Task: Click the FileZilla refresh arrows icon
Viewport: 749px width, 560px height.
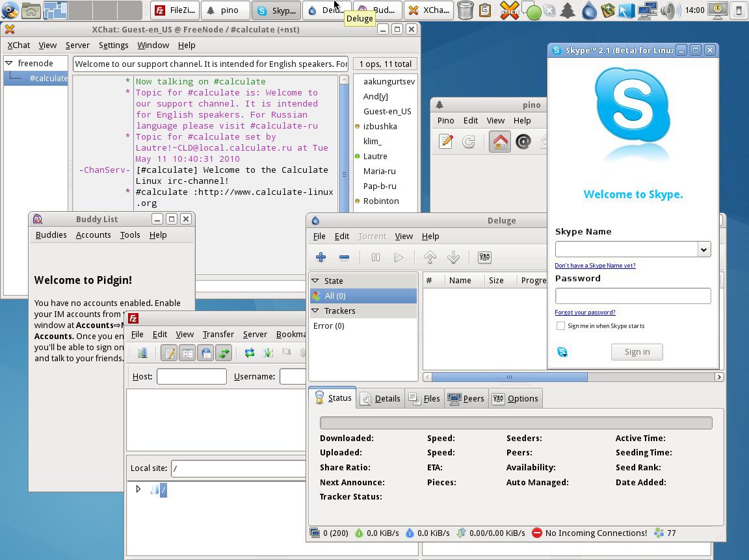Action: 249,353
